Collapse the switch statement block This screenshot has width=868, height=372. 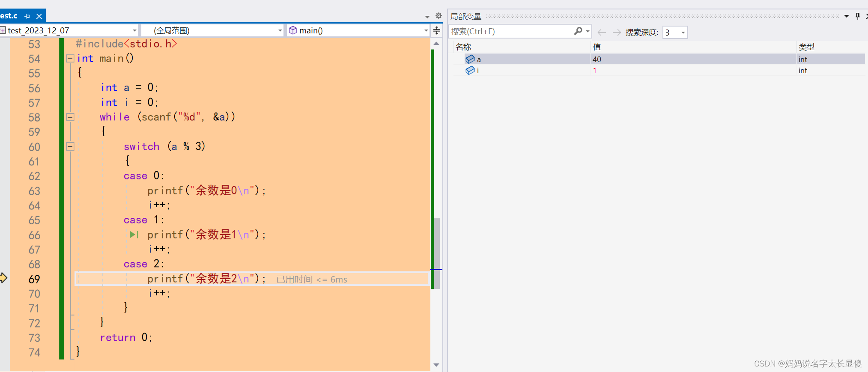[70, 146]
